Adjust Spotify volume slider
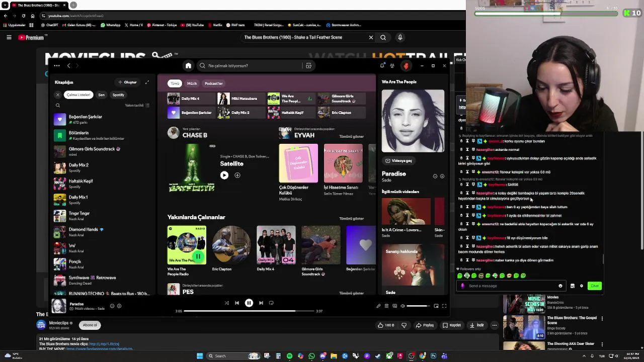This screenshot has height=362, width=644. 418,306
